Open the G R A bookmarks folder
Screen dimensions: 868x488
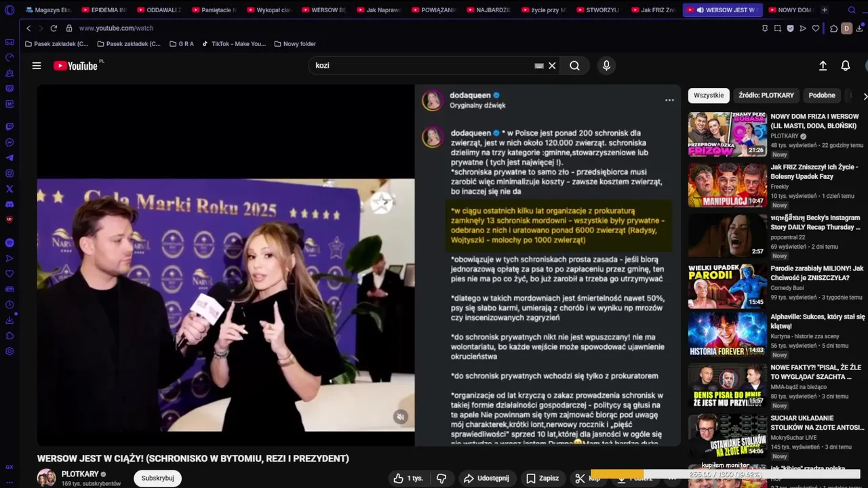point(182,44)
